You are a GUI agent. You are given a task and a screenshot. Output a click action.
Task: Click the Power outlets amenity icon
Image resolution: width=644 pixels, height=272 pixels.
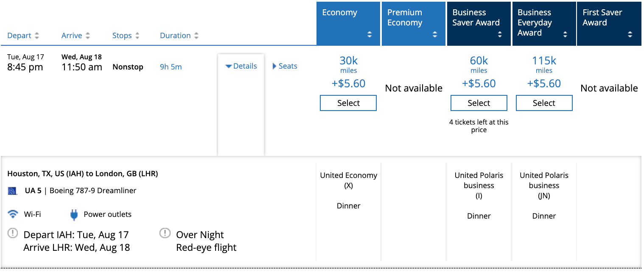pos(74,214)
